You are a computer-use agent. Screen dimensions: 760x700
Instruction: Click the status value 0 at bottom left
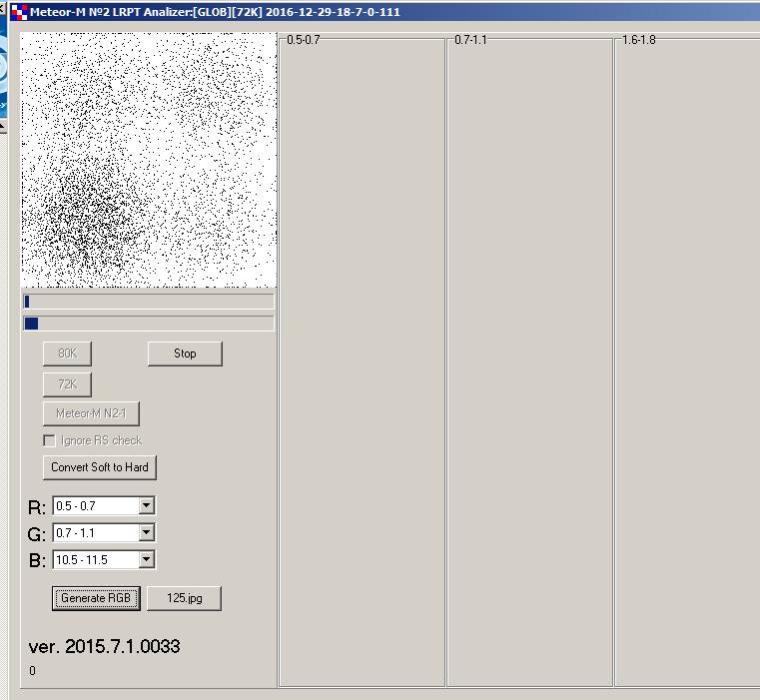point(32,671)
